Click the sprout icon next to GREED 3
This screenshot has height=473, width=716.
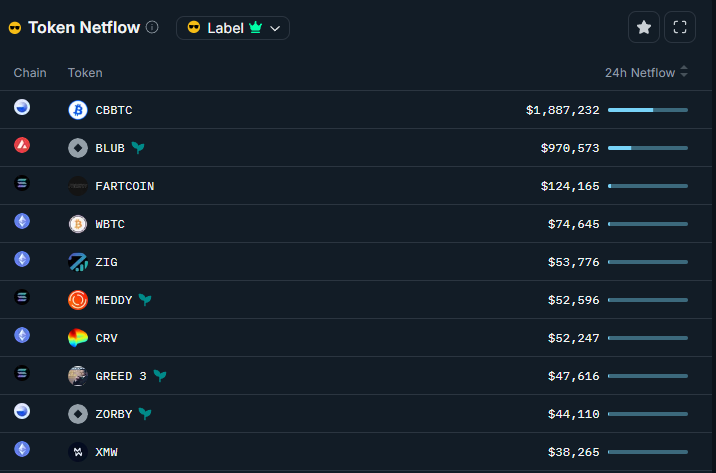(160, 376)
